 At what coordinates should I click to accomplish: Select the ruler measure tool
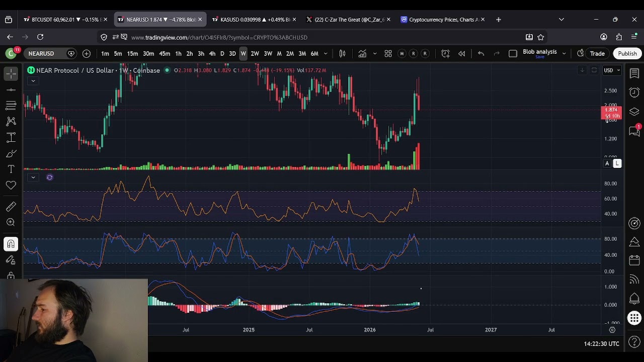(x=11, y=206)
